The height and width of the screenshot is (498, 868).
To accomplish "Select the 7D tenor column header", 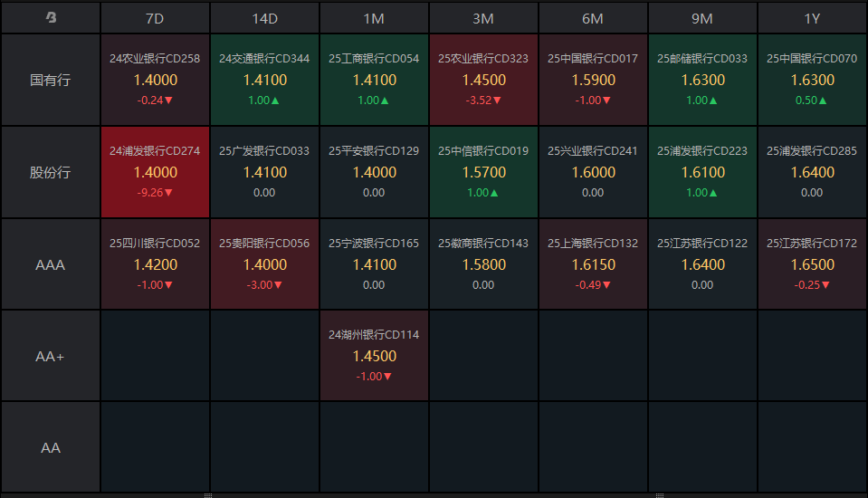I will pos(155,17).
